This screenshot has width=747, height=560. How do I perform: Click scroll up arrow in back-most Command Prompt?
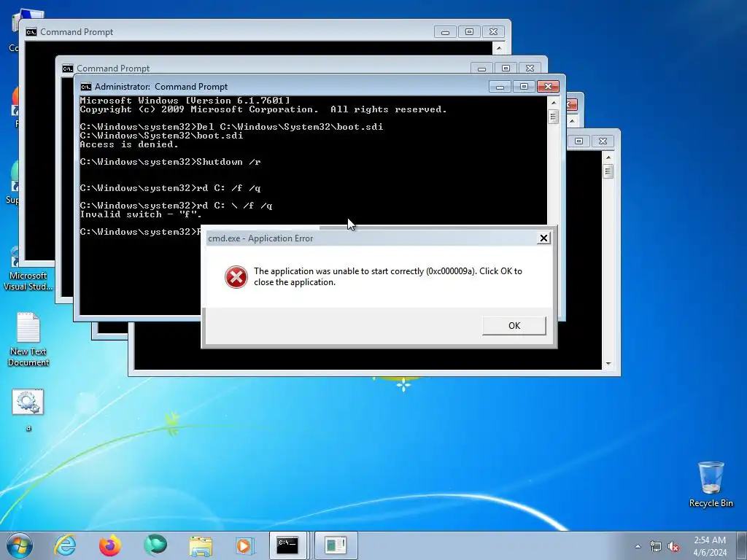[499, 48]
